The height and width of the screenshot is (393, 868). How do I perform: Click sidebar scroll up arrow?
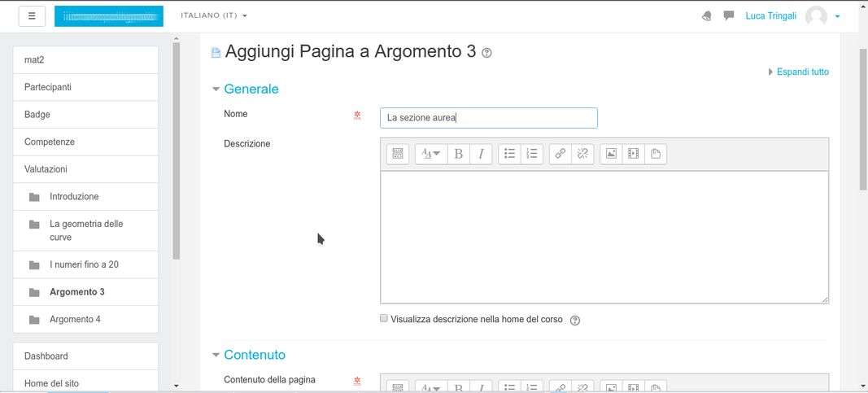tap(176, 38)
